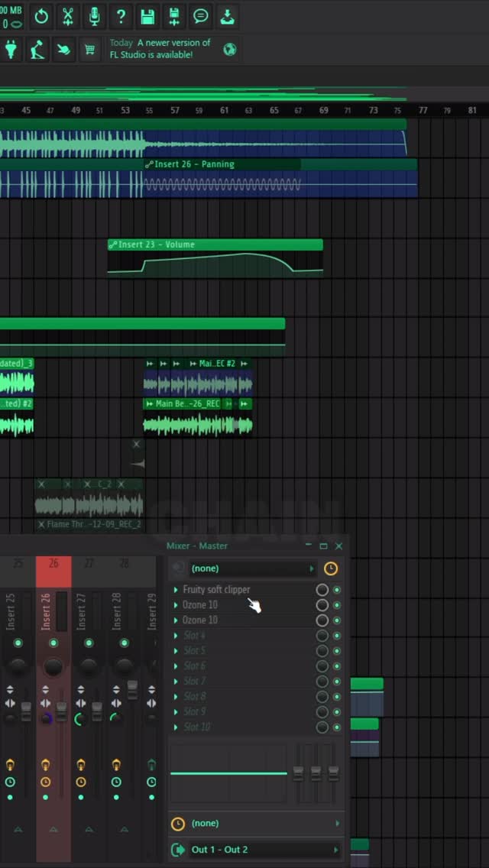Click the undo history circular arrow icon
489x868 pixels.
click(41, 16)
